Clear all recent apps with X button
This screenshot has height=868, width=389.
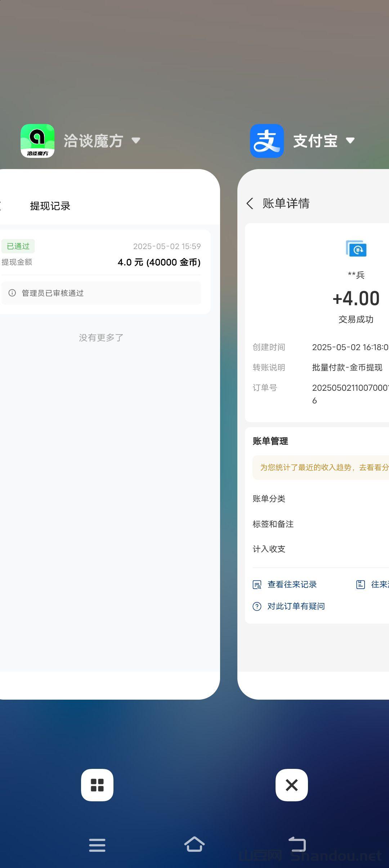pos(291,785)
